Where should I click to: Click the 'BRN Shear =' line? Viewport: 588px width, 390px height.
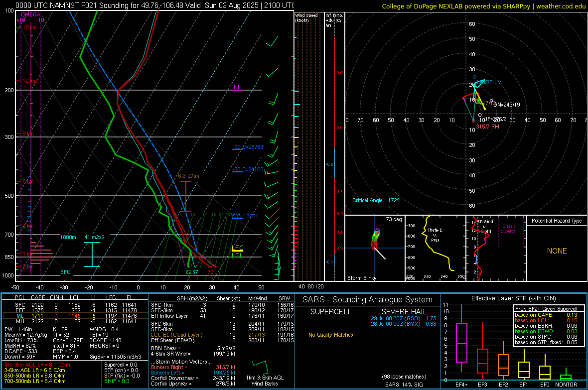point(193,348)
